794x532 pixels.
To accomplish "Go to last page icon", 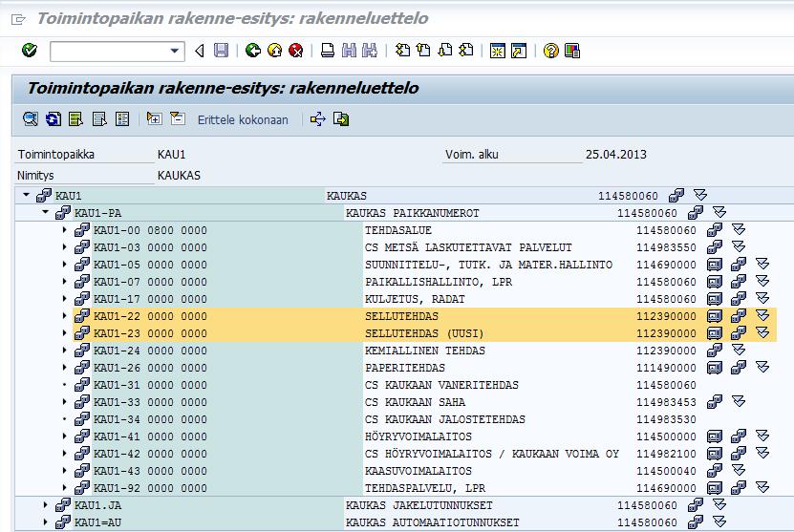I will point(466,50).
